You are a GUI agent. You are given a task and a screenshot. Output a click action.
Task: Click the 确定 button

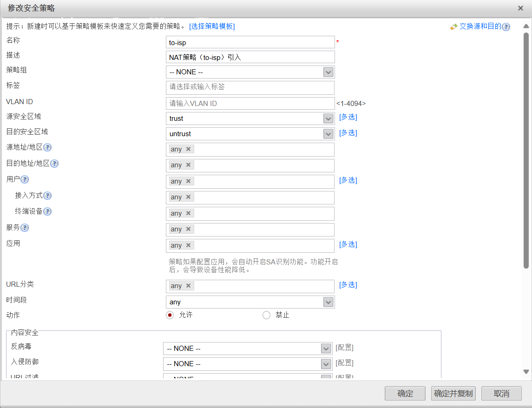[x=405, y=394]
